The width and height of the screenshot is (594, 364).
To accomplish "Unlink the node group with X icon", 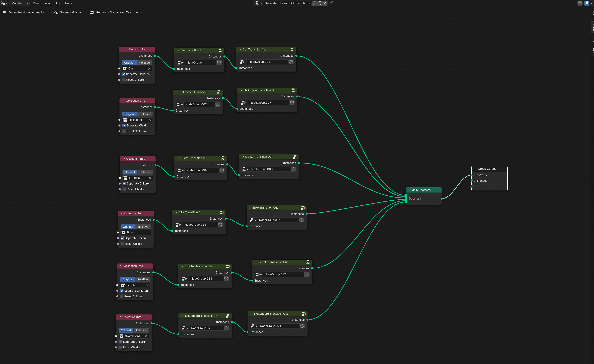I will point(325,3).
